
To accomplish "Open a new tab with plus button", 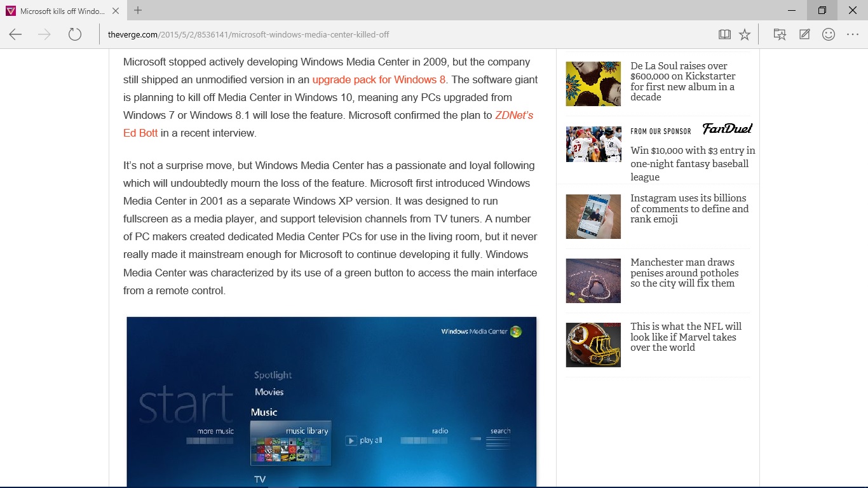I will 138,10.
